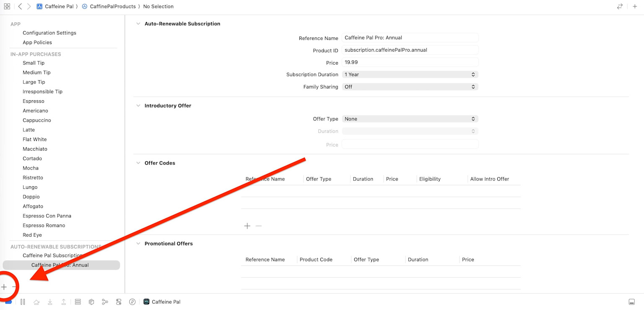Click the editor swap arrows icon

[620, 6]
